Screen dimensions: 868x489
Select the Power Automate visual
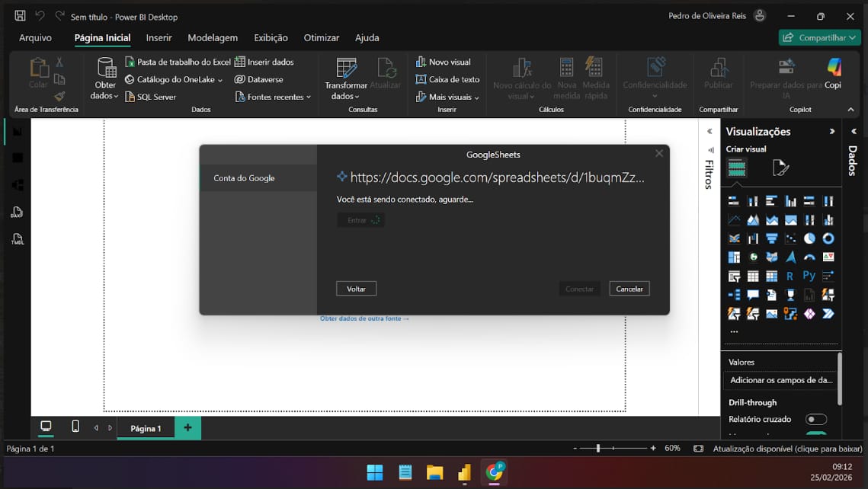coord(828,314)
